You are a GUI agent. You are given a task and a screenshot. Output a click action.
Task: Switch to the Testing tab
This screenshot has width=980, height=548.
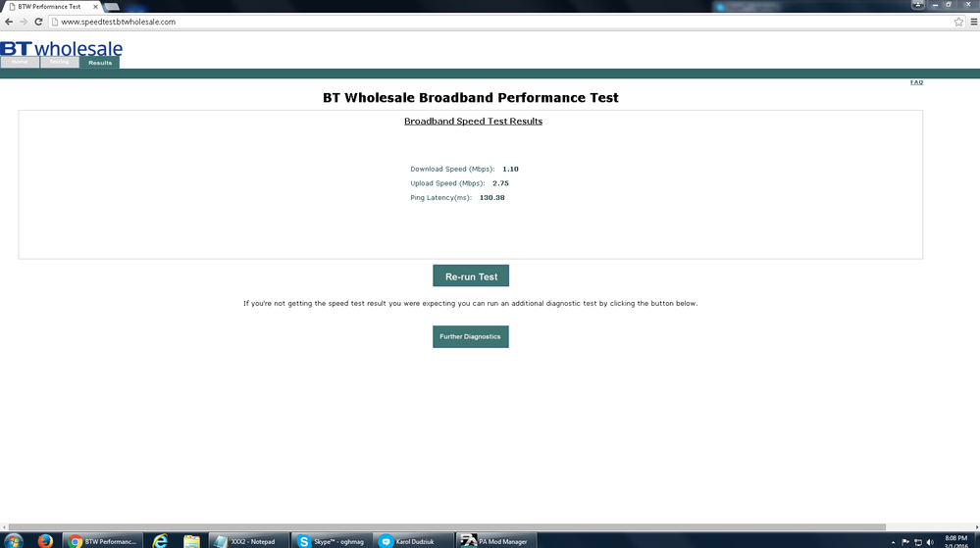point(60,63)
